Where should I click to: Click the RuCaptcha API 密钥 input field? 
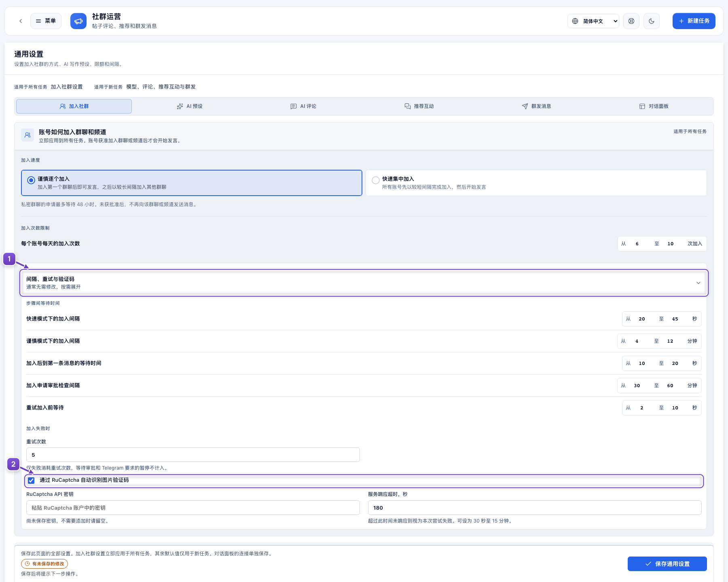tap(193, 508)
